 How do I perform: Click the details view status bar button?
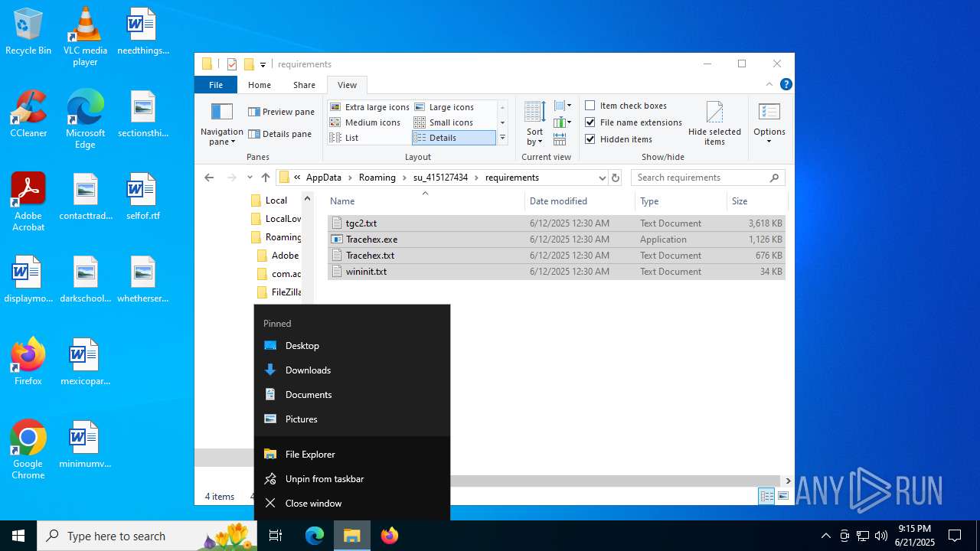coord(766,496)
